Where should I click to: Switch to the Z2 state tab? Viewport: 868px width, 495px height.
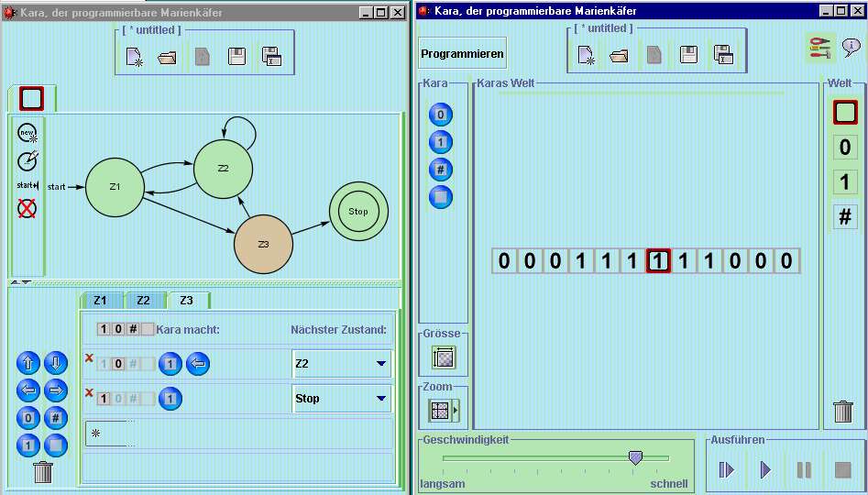pos(143,301)
